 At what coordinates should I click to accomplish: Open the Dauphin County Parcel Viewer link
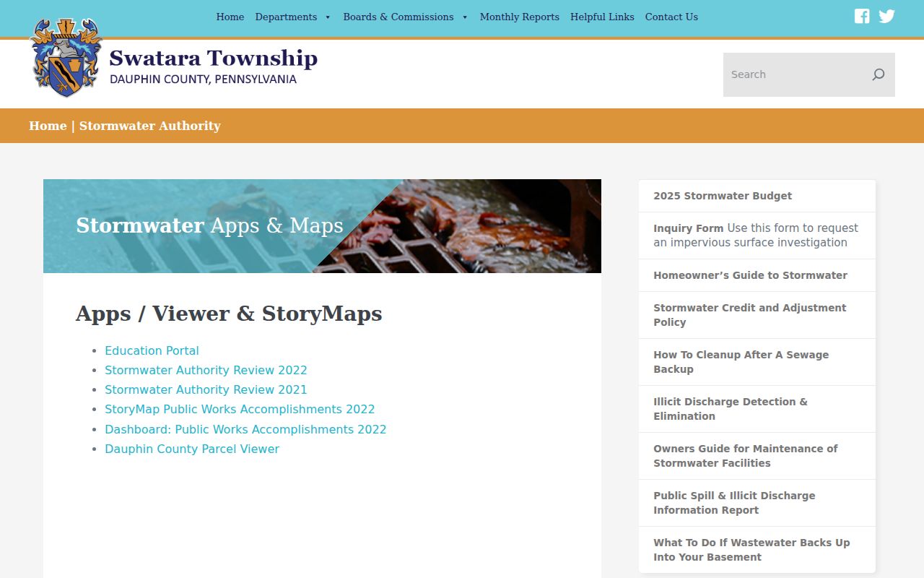pyautogui.click(x=192, y=449)
